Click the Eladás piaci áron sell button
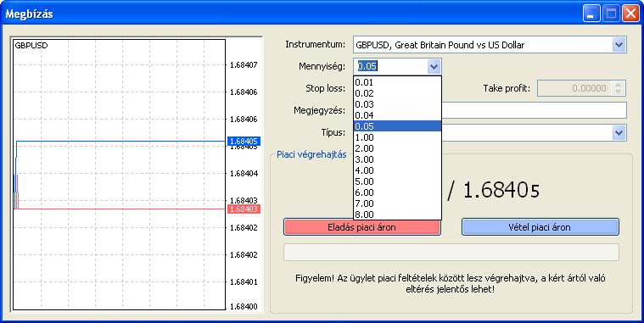Viewport: 644px width, 323px height. pyautogui.click(x=361, y=227)
